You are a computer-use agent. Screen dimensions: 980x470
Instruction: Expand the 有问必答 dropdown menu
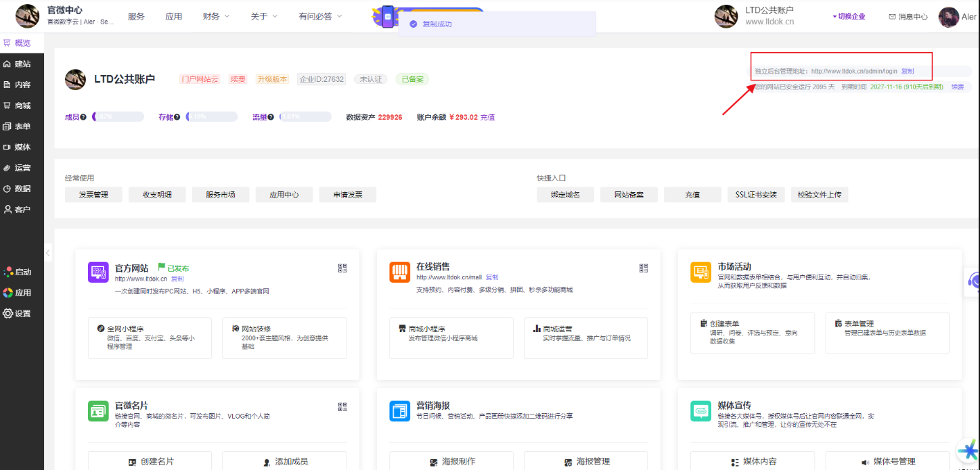[x=320, y=16]
